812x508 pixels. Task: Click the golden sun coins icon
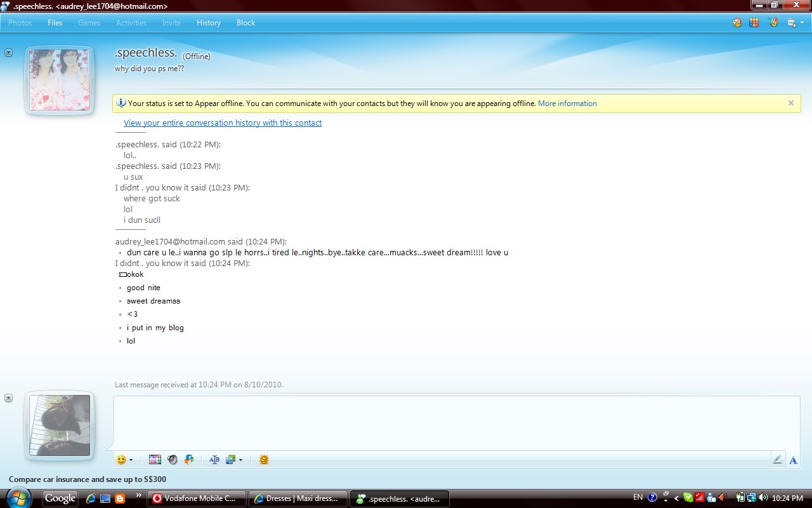pos(264,460)
